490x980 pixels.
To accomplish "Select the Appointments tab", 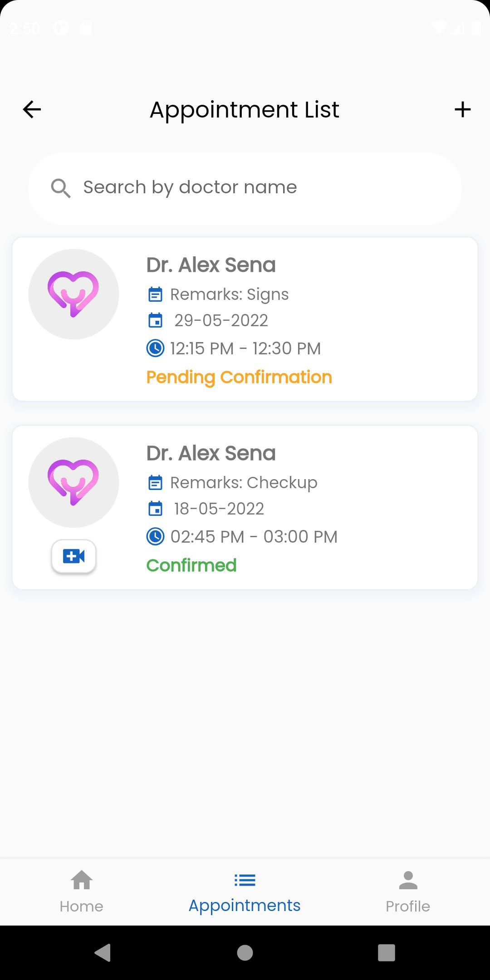I will (x=245, y=892).
